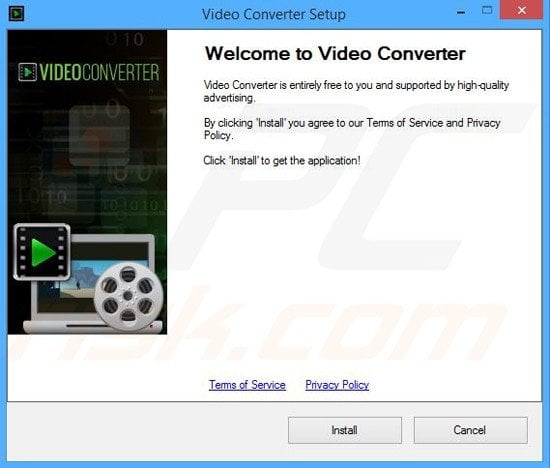Open the Terms of Service link
This screenshot has width=550, height=468.
[x=247, y=385]
